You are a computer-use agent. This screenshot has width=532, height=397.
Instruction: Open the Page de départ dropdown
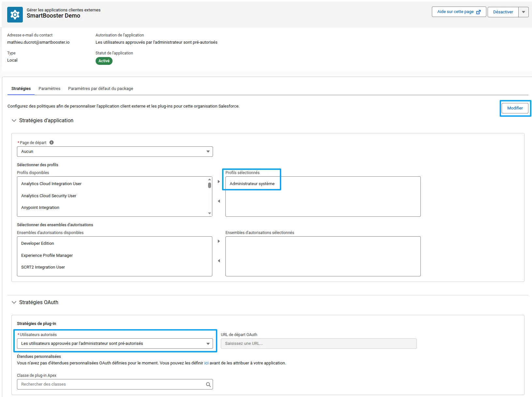115,152
